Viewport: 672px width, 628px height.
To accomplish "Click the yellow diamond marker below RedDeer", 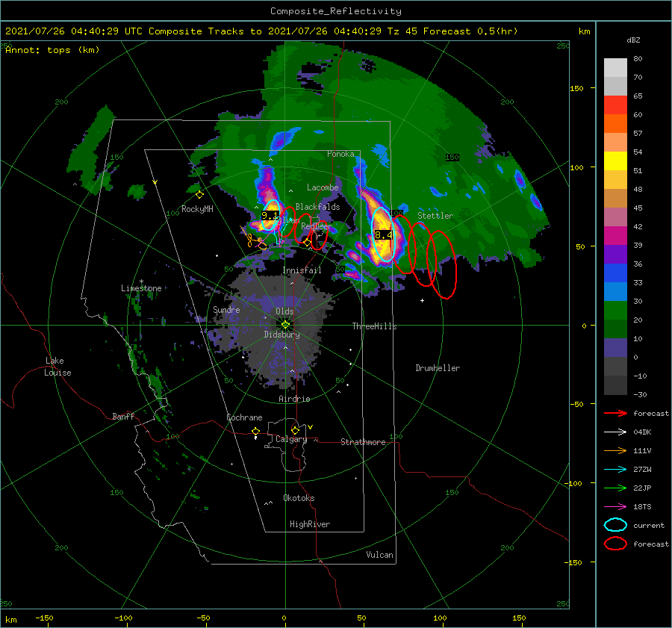I will point(307,243).
